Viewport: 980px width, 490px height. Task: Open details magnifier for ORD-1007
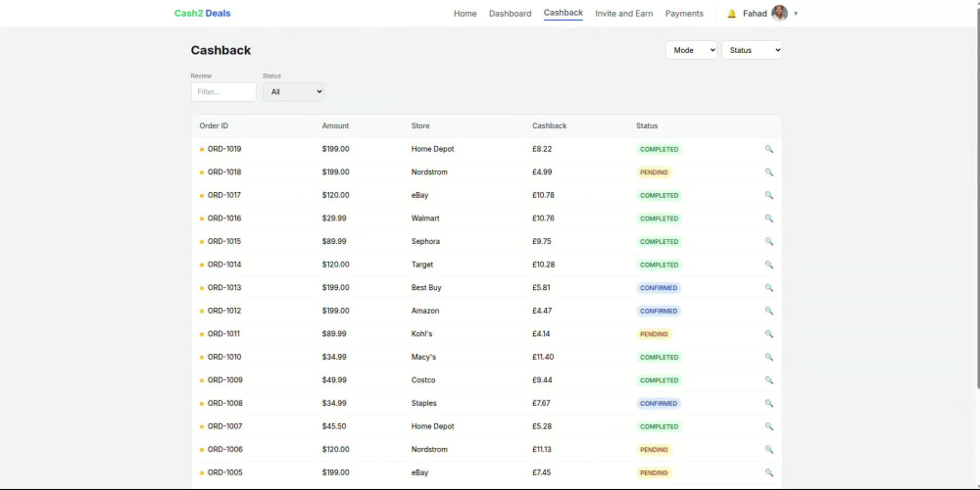[x=768, y=427]
